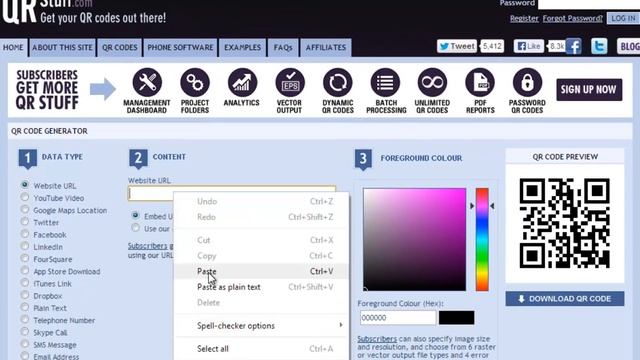This screenshot has width=640, height=360.
Task: Choose the Facebook data type radio
Action: (x=25, y=234)
